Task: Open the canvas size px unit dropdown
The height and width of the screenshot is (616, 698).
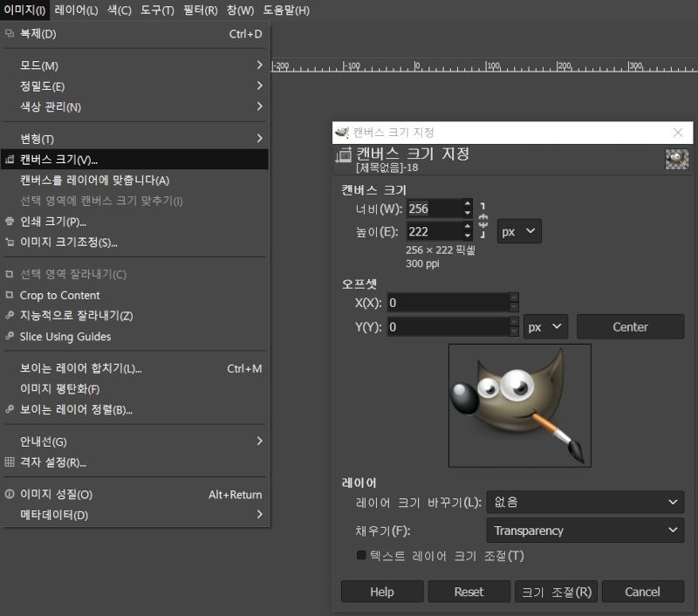Action: 519,231
